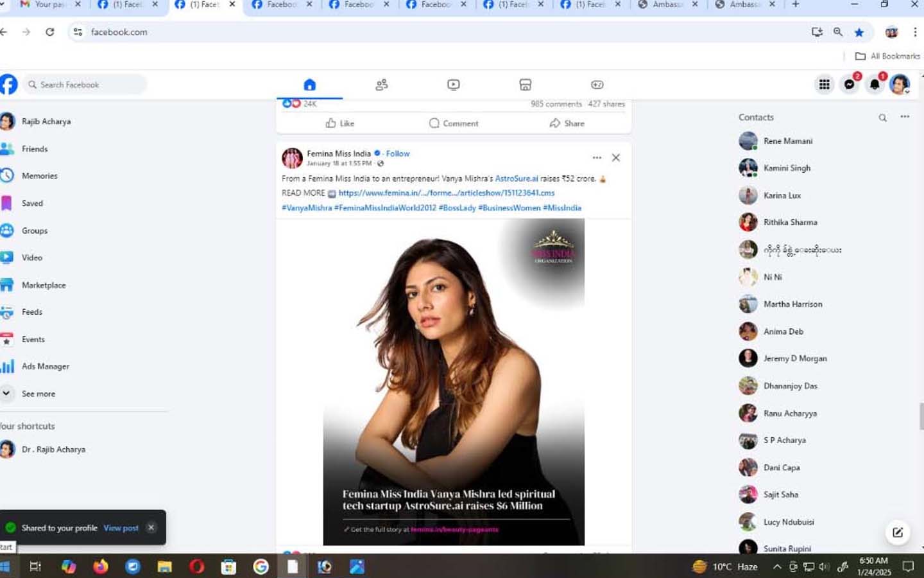
Task: Open Events in left sidebar
Action: click(33, 339)
